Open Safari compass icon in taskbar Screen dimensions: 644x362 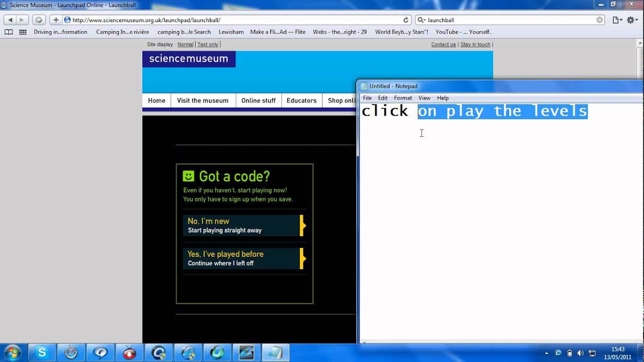point(71,353)
